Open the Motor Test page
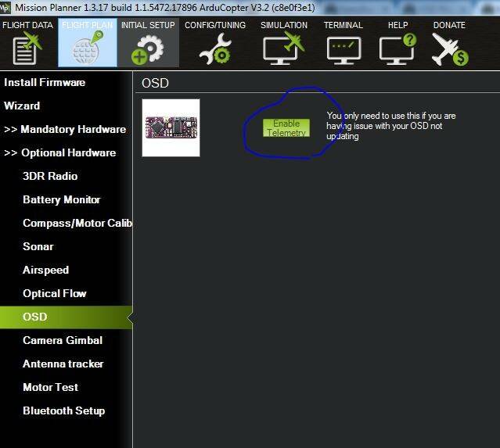500x448 pixels. coord(50,388)
